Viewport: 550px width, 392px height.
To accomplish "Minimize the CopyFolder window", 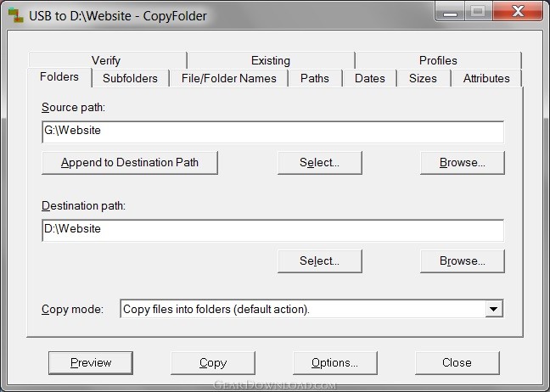I will point(450,11).
